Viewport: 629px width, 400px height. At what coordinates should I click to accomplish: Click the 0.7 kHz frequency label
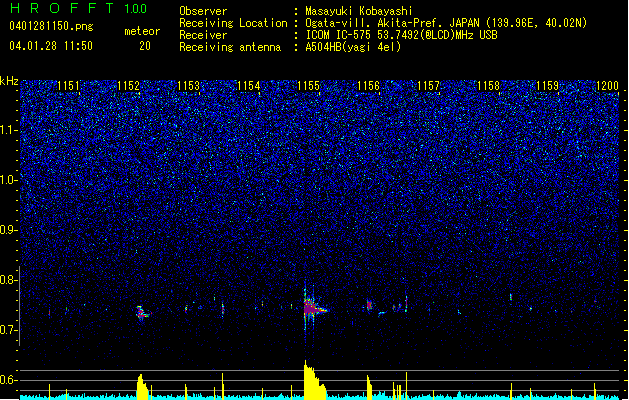click(x=9, y=330)
